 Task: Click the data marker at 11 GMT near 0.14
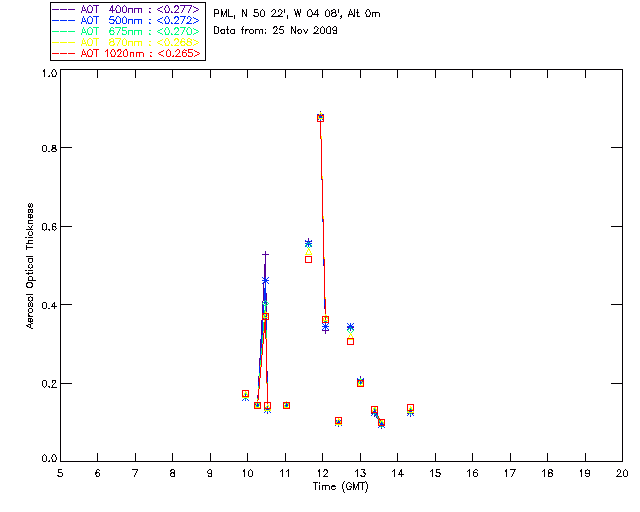287,405
